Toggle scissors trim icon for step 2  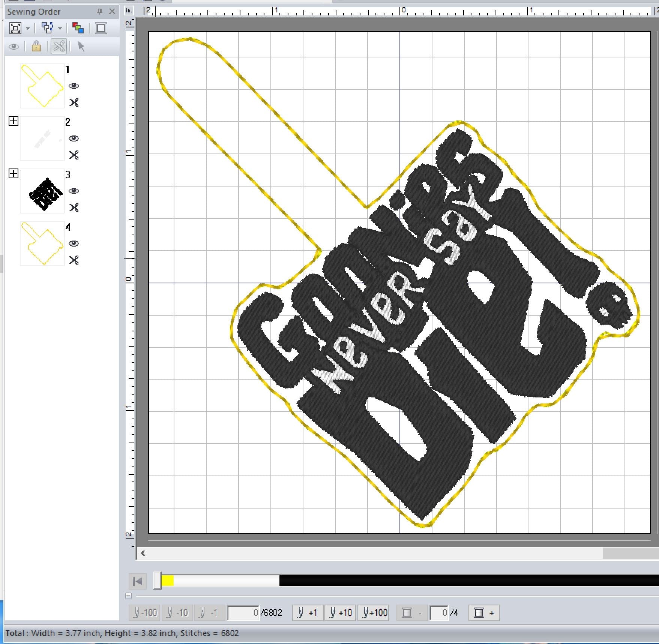[x=74, y=155]
